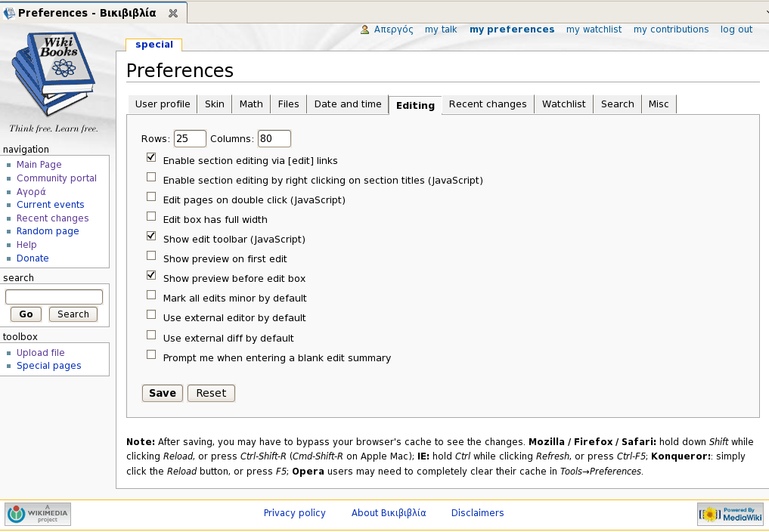Save the preferences
The image size is (769, 532).
click(163, 393)
